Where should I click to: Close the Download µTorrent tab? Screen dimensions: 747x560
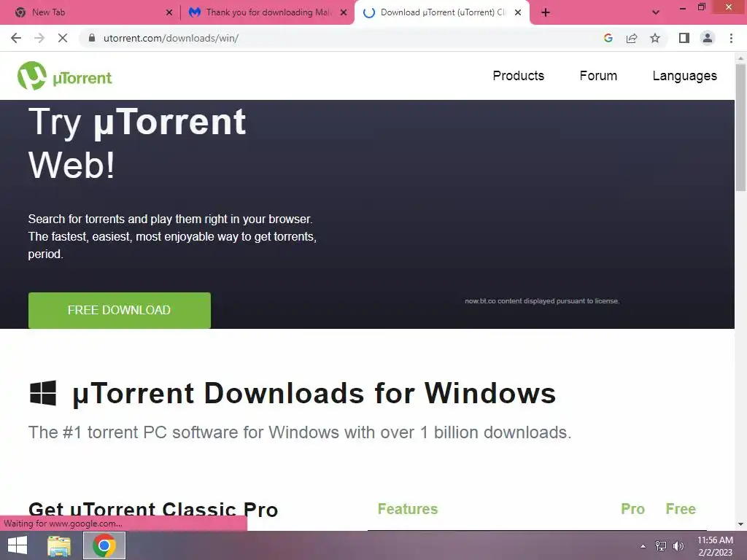coord(518,13)
